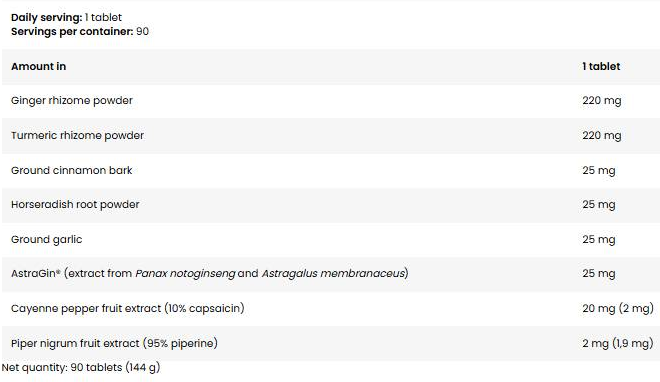Select Cayenne pepper fruit extract row
660x382 pixels.
[331, 308]
